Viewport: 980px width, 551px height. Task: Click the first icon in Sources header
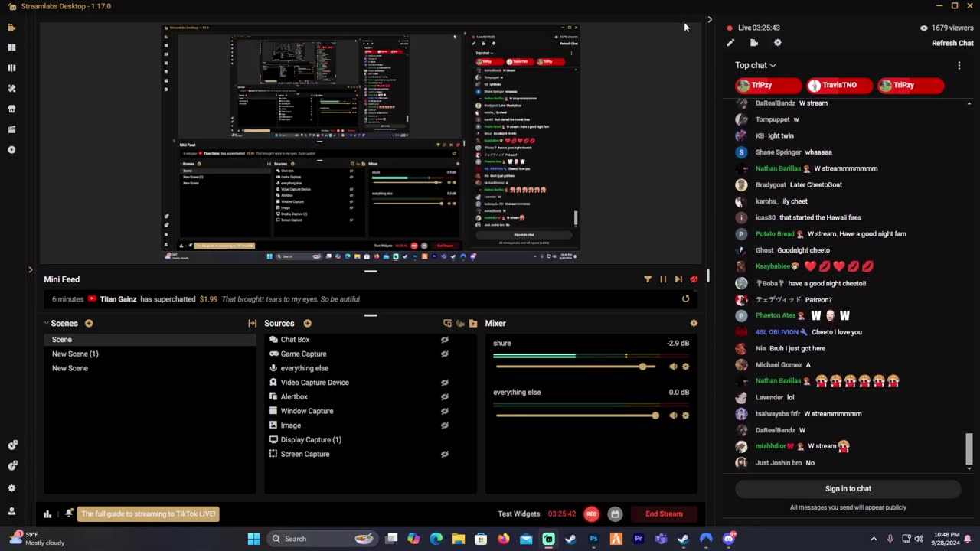(447, 324)
